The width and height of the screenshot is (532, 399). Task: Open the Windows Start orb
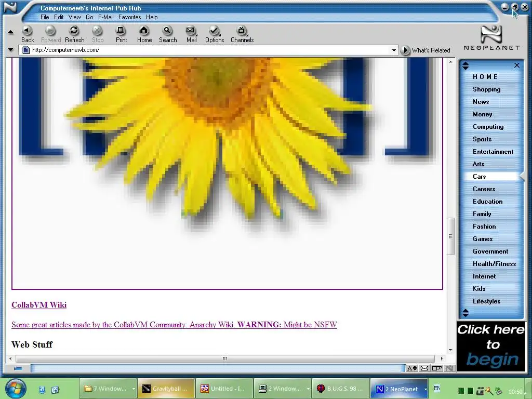[x=16, y=389]
